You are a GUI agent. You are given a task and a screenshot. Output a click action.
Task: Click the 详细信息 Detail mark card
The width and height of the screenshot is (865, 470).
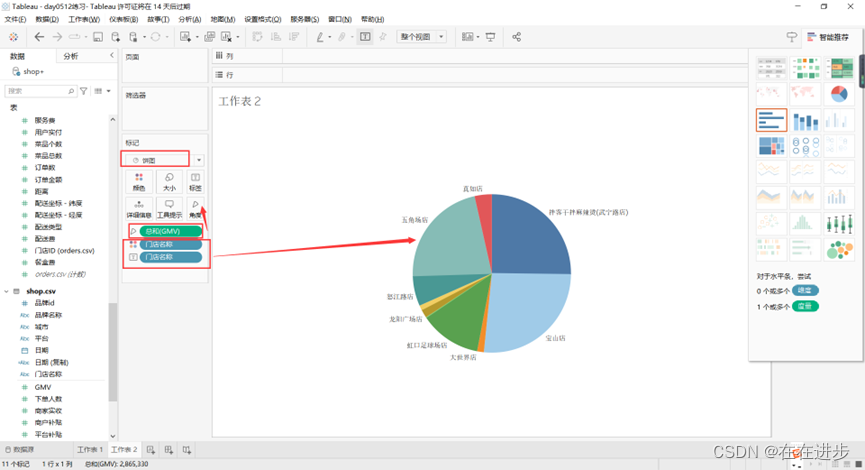coord(139,209)
